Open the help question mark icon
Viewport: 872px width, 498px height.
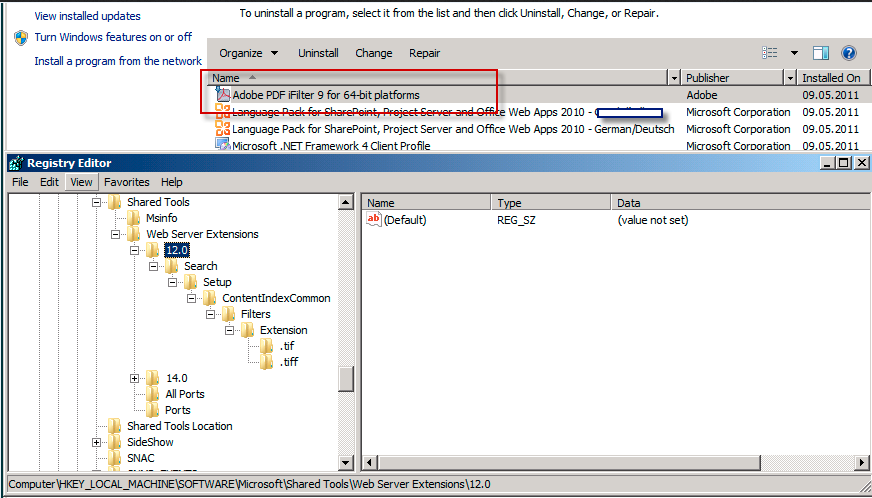(x=848, y=53)
